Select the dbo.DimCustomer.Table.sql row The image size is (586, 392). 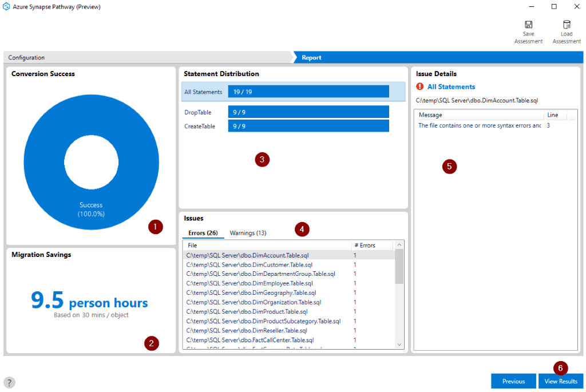pos(289,264)
